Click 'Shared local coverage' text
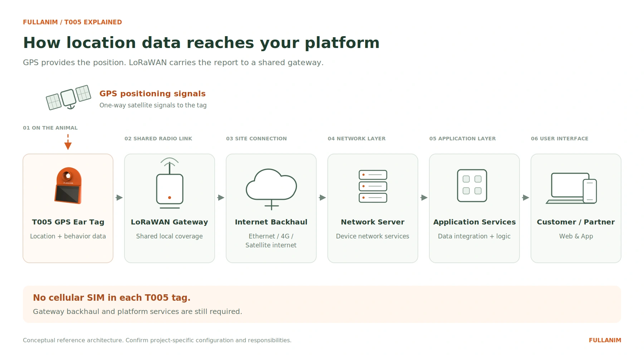The width and height of the screenshot is (644, 358). coord(170,236)
